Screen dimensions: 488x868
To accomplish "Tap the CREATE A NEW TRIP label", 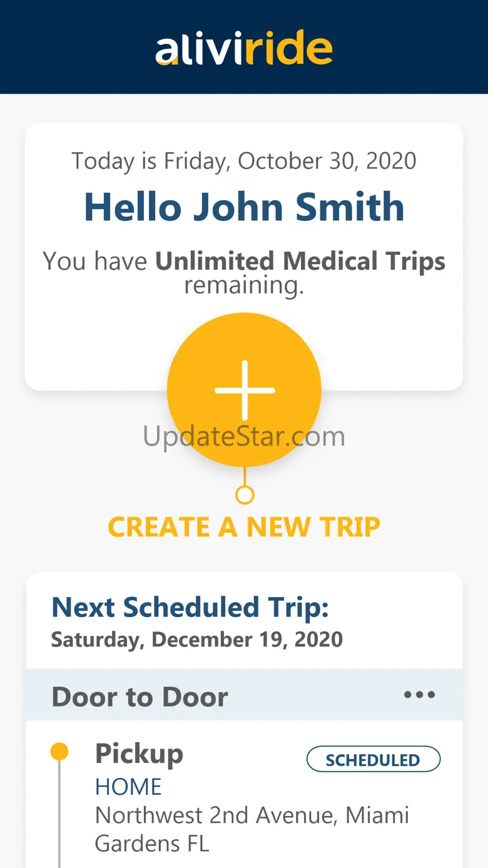I will (244, 527).
